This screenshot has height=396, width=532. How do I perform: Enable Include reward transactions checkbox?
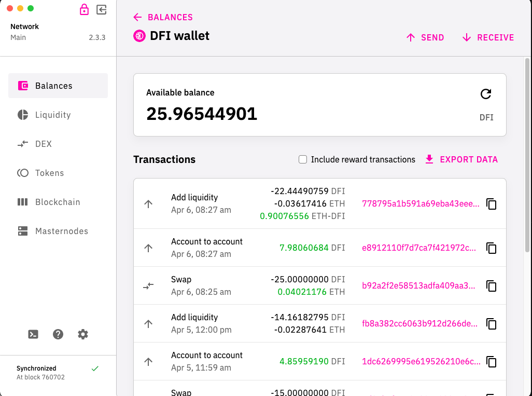click(x=303, y=159)
